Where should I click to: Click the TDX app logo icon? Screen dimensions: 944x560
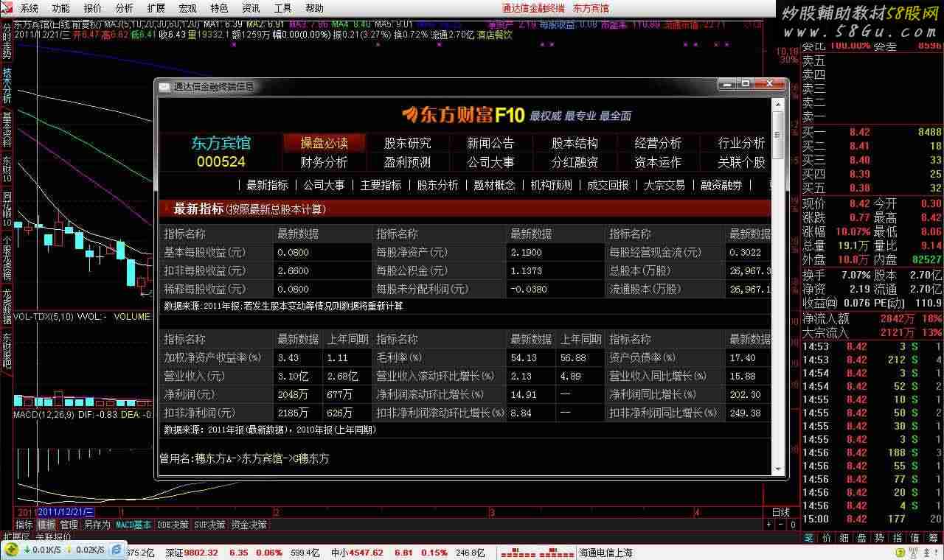pos(7,8)
